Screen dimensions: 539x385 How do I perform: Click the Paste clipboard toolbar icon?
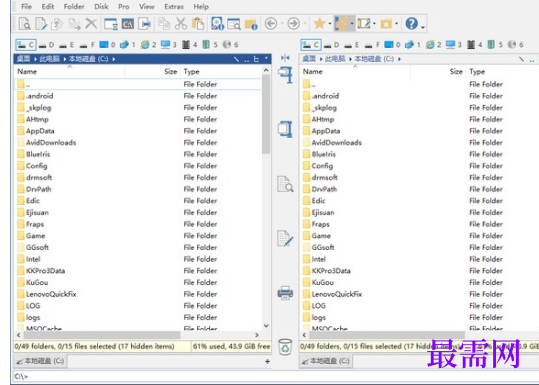click(198, 24)
